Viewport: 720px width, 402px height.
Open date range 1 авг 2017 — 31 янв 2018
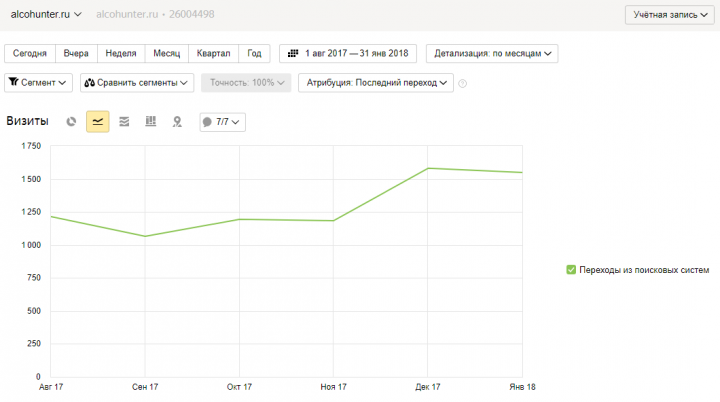click(348, 53)
